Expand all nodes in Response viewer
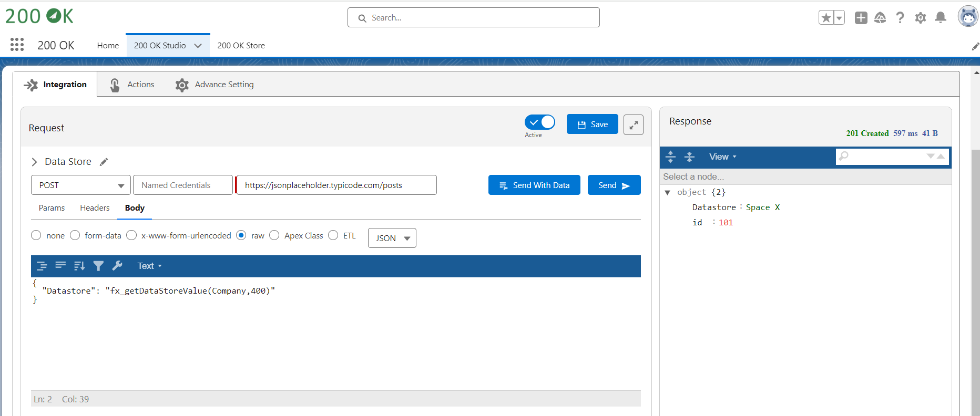 670,157
